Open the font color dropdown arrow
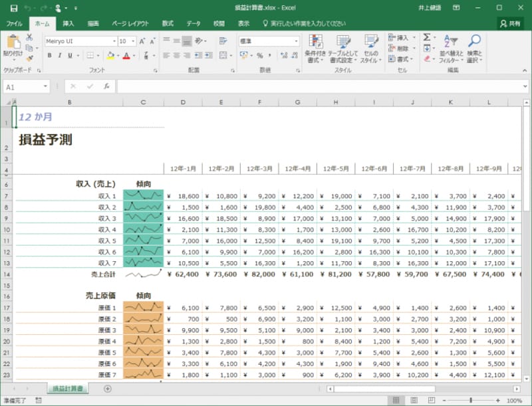 coord(134,55)
